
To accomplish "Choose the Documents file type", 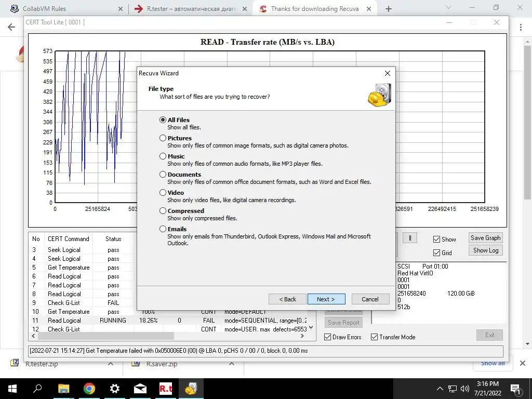I will coord(163,175).
